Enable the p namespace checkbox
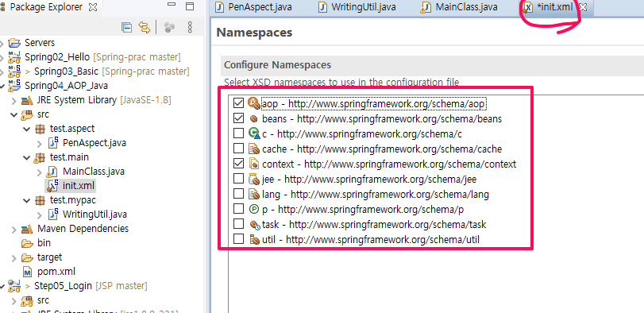The height and width of the screenshot is (313, 644). (238, 209)
